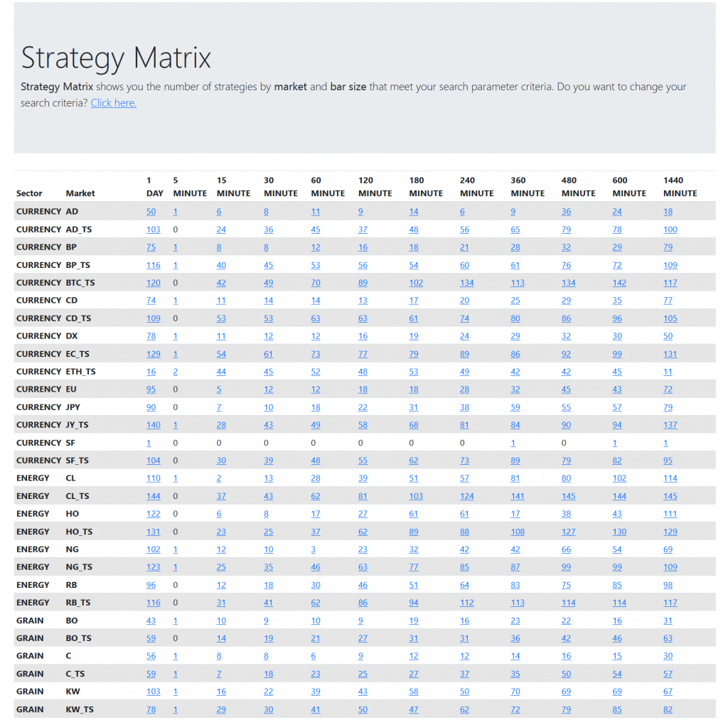Select KW_TS 1440 MINUTE count 82
Screen dimensions: 728x720
point(668,709)
